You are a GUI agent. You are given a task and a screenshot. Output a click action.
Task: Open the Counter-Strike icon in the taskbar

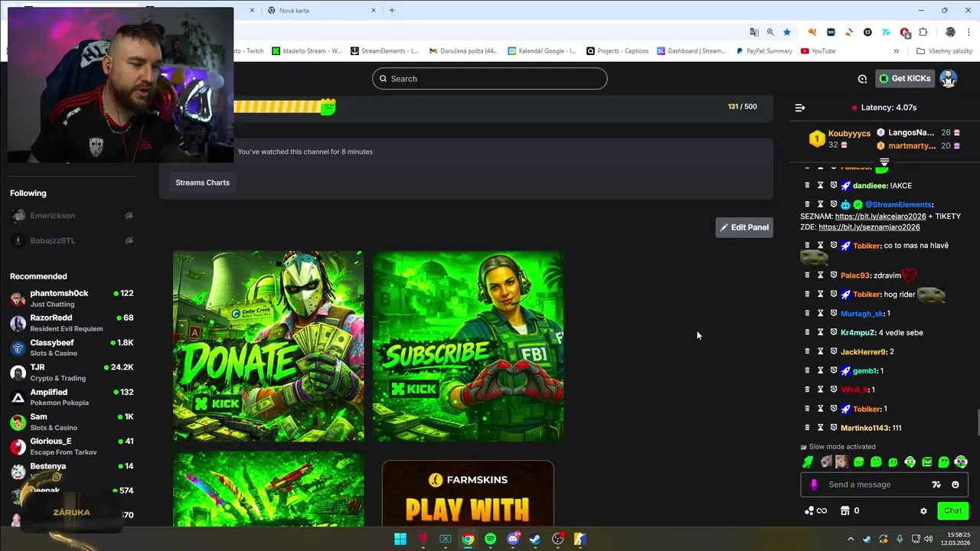(580, 539)
